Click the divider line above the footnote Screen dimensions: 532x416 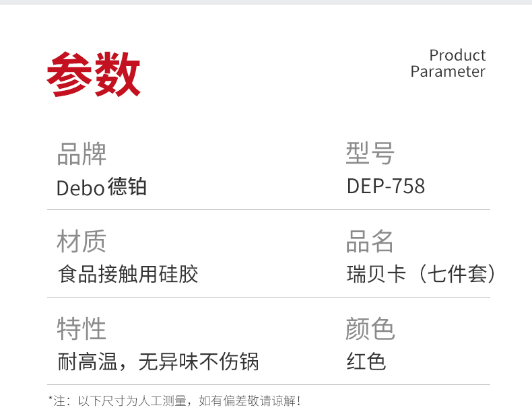click(268, 384)
